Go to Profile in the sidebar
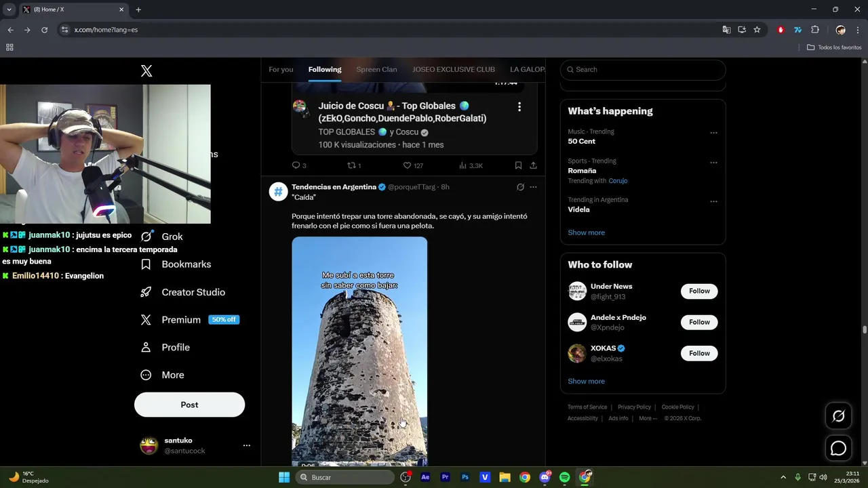 pos(165,347)
